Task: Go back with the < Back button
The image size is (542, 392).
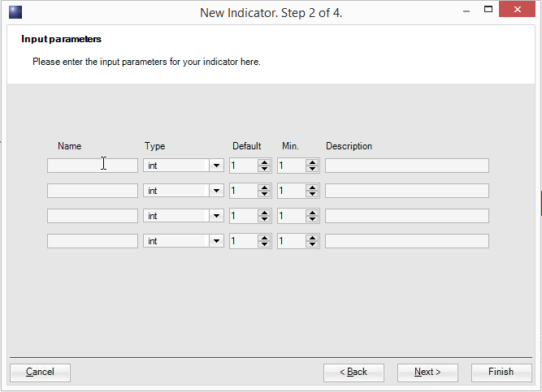Action: coord(353,373)
